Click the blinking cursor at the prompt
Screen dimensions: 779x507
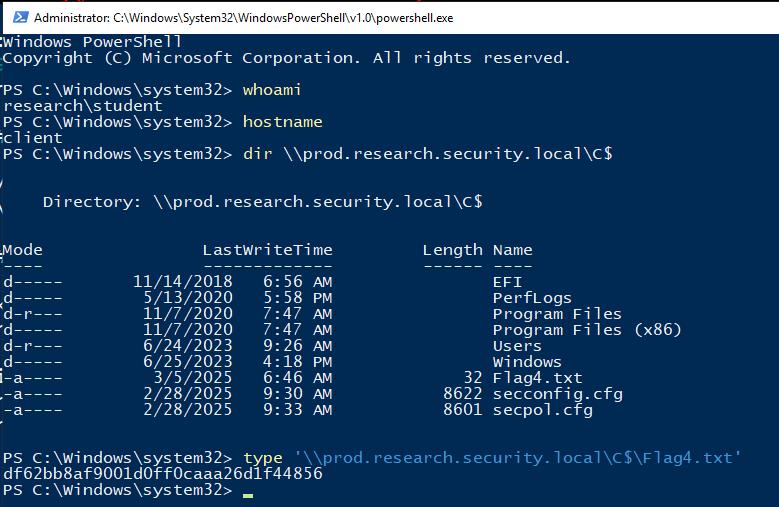point(248,495)
